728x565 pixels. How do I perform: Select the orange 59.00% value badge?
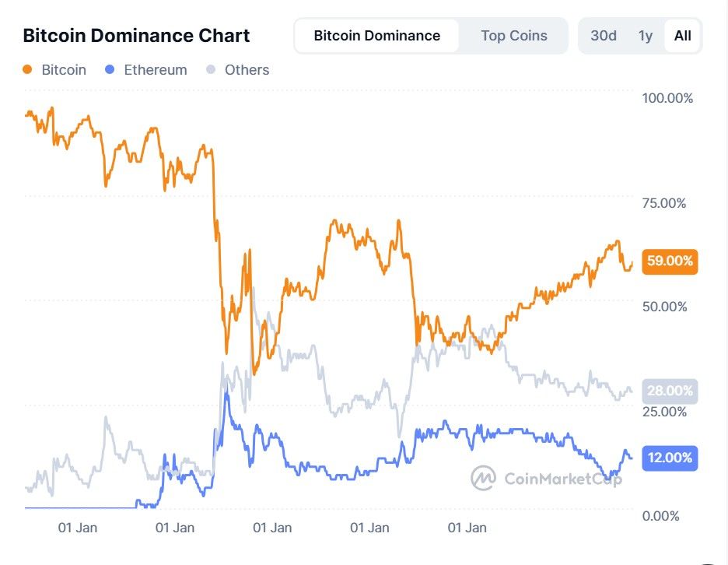point(669,261)
